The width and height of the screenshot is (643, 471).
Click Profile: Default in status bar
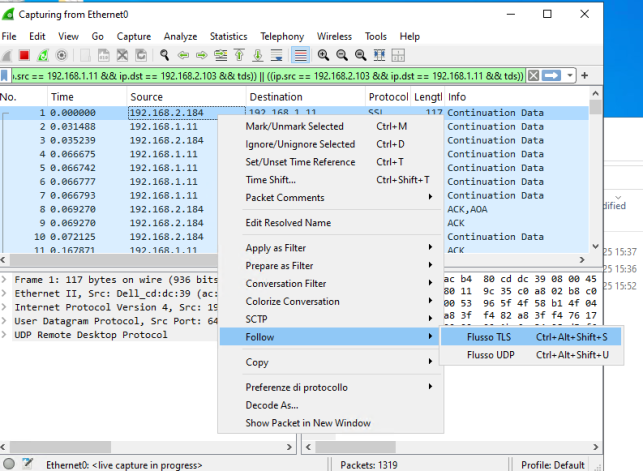click(x=552, y=465)
